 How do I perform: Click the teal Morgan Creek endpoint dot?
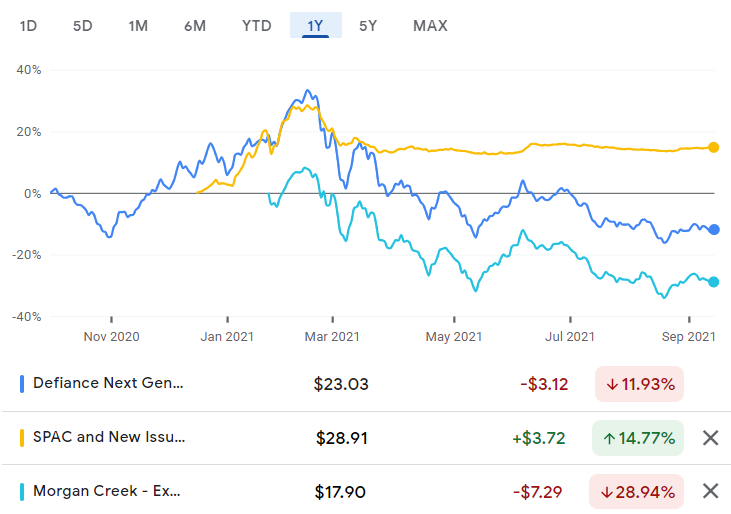tap(713, 282)
